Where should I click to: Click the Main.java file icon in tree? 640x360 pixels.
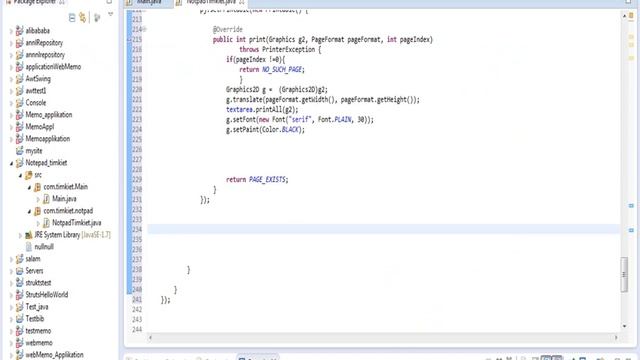point(46,199)
